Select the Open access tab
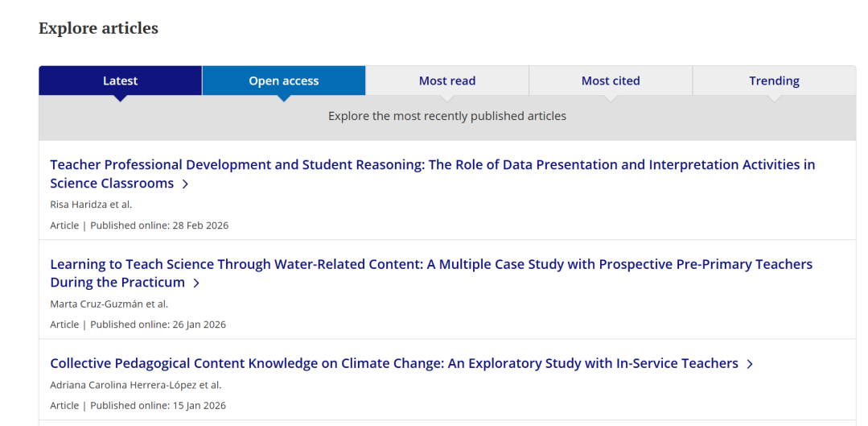 pyautogui.click(x=283, y=81)
